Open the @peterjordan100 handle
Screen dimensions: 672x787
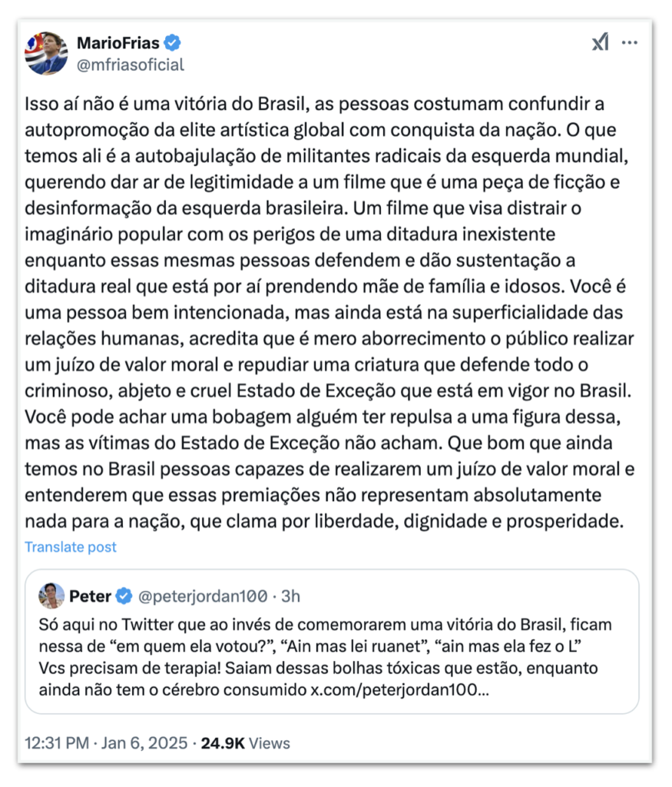click(x=203, y=595)
